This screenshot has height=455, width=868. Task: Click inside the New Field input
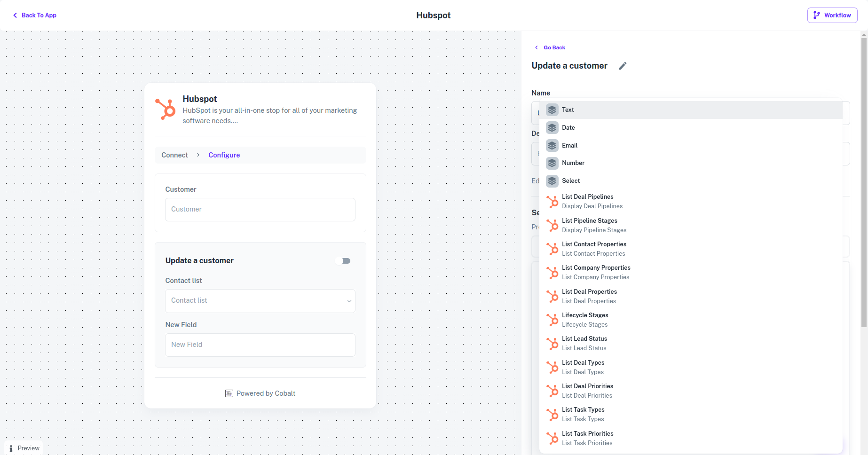click(260, 345)
